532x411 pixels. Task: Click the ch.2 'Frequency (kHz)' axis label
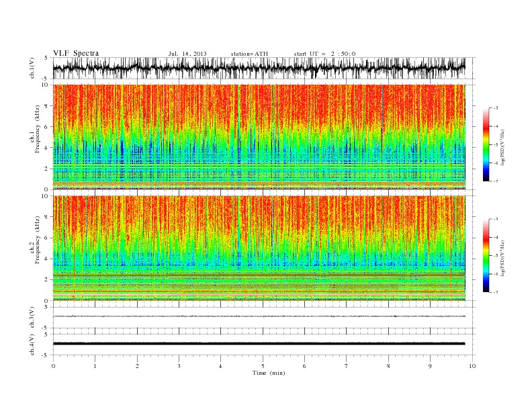38,240
